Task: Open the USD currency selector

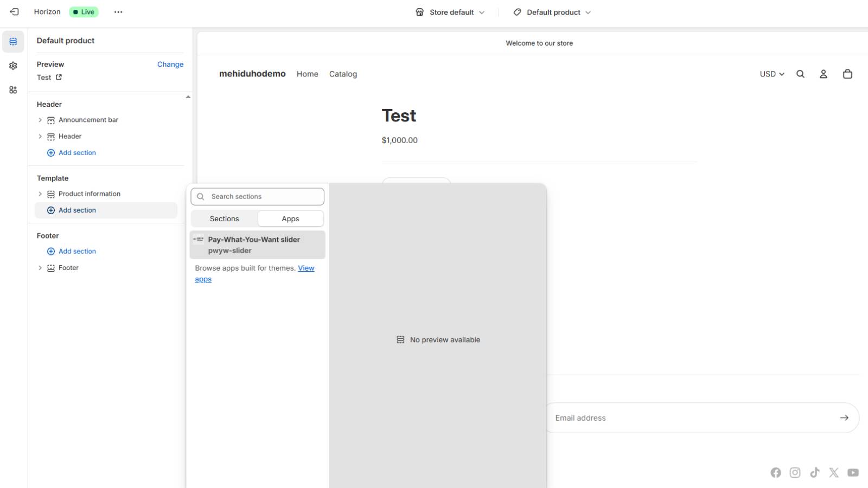Action: 771,74
